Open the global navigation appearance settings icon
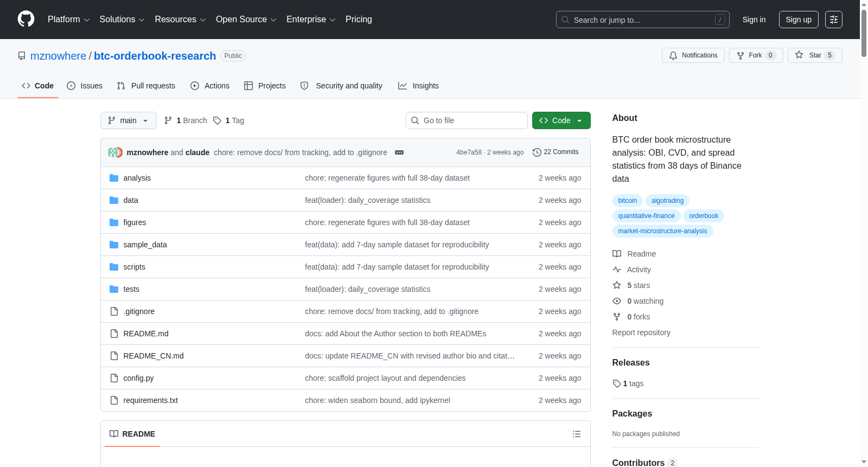The height and width of the screenshot is (467, 868). pyautogui.click(x=834, y=20)
